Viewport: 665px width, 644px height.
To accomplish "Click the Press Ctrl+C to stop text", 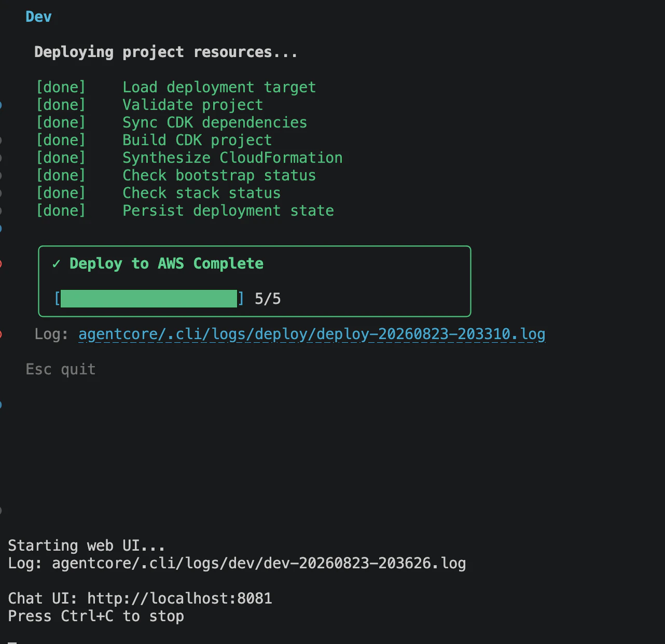I will pos(96,616).
